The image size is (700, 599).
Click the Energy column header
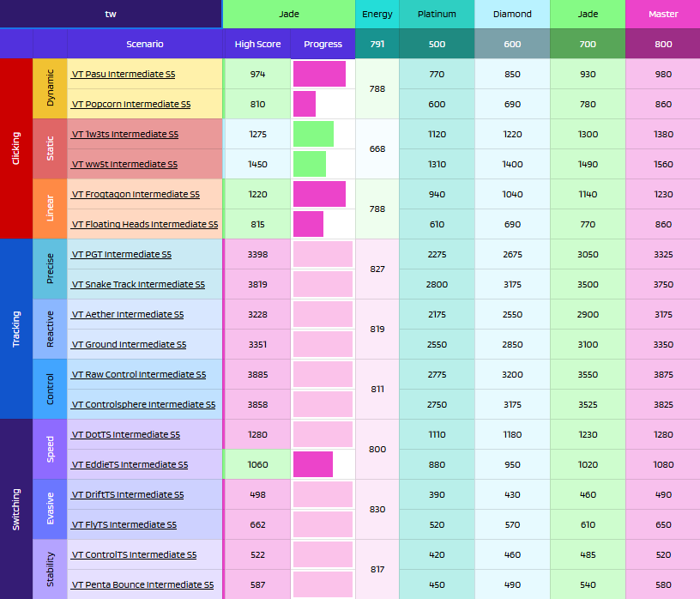(377, 14)
